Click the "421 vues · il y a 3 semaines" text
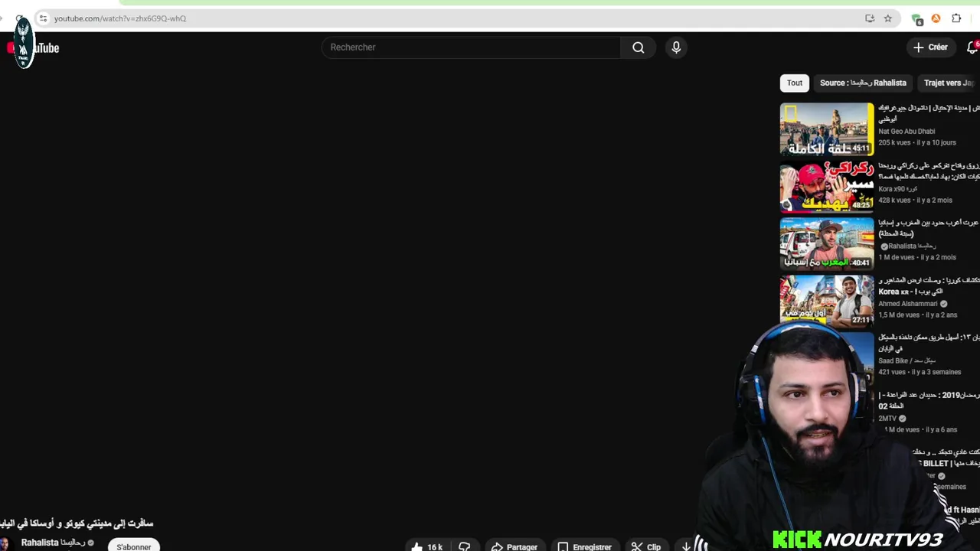 920,372
